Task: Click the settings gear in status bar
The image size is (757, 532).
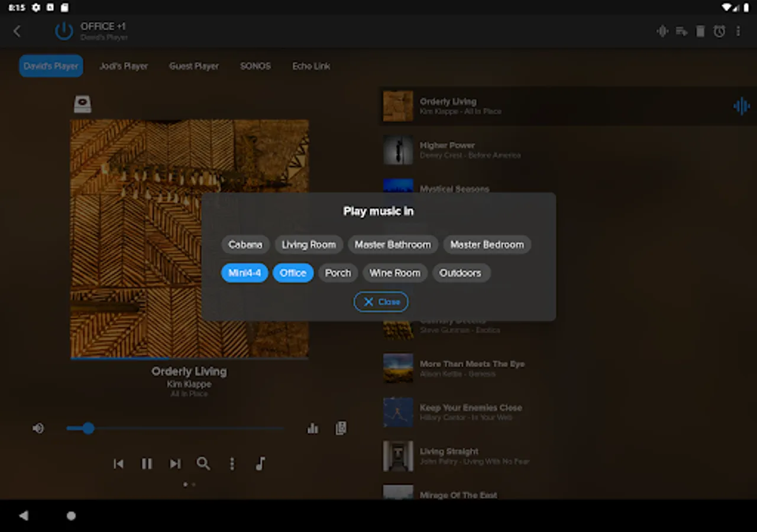Action: (36, 8)
